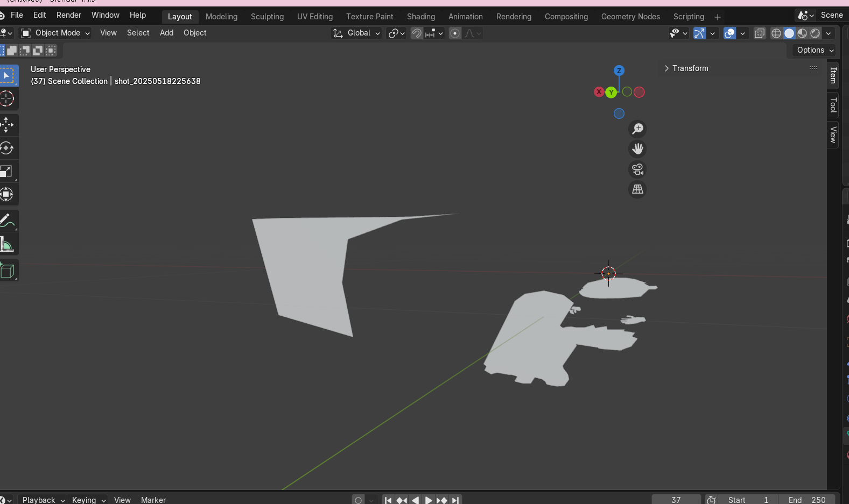The height and width of the screenshot is (504, 849).
Task: Jump to previous keyframe
Action: tap(402, 500)
